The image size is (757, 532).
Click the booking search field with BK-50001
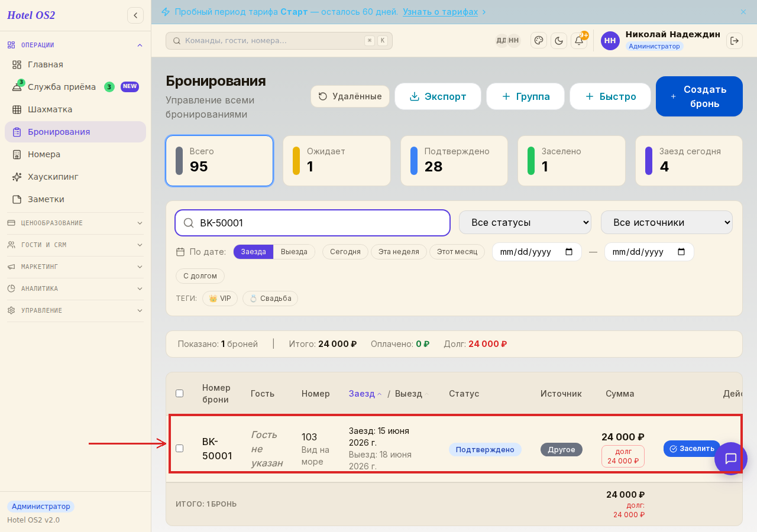click(x=313, y=223)
